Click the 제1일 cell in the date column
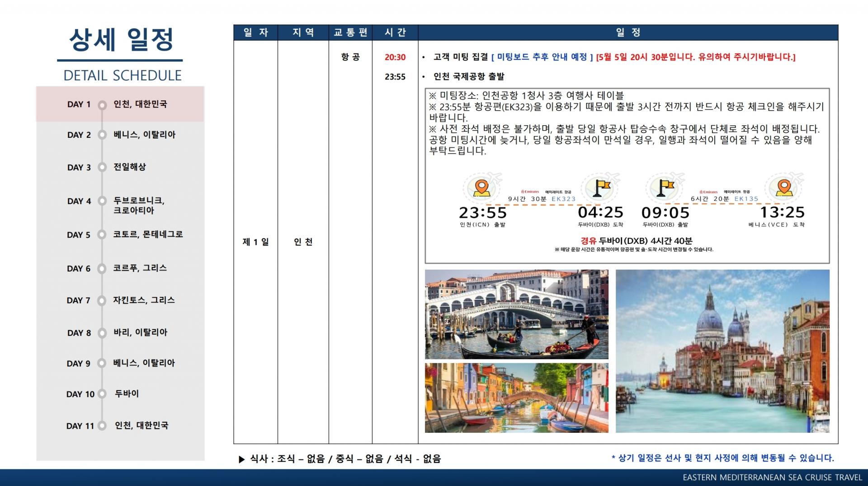 click(255, 242)
